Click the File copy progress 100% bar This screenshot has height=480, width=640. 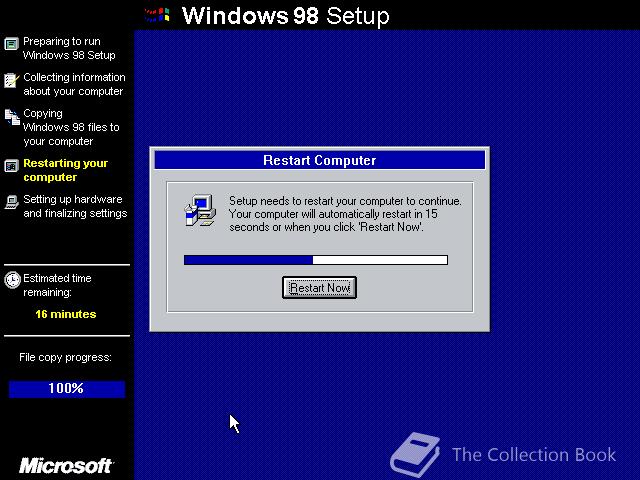tap(67, 389)
